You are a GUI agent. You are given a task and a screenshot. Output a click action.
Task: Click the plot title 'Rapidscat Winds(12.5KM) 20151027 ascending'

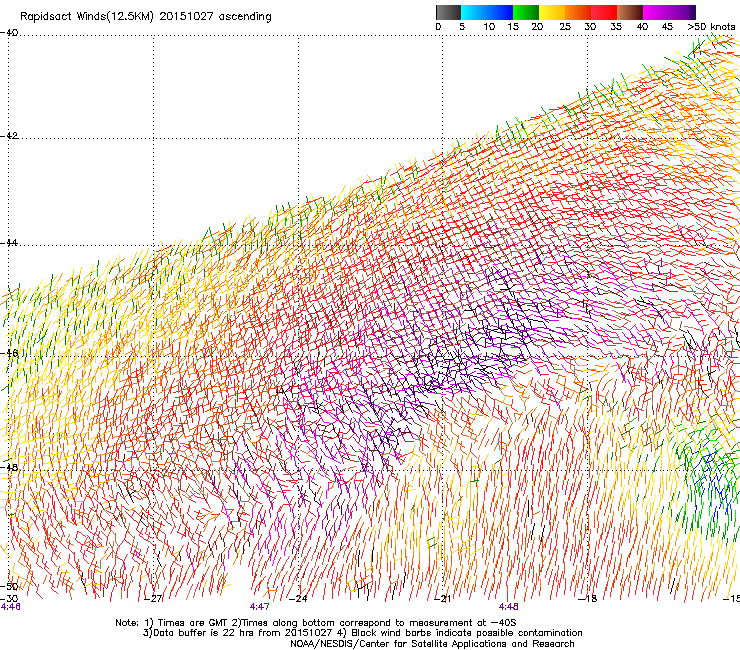point(146,17)
